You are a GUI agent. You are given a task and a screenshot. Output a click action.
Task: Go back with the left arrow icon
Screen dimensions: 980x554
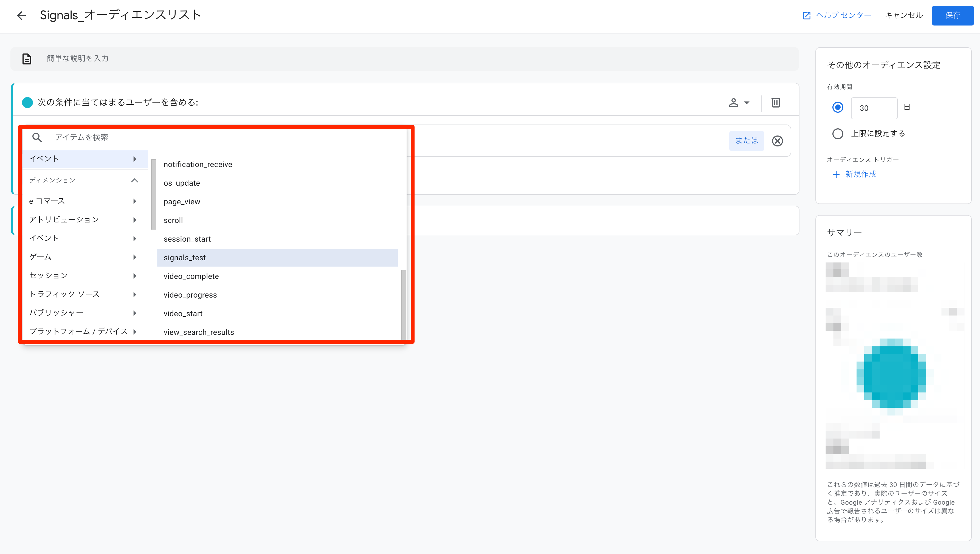[21, 16]
